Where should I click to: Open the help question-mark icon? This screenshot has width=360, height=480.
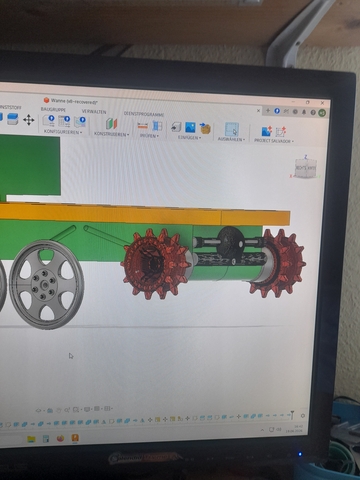[x=313, y=112]
